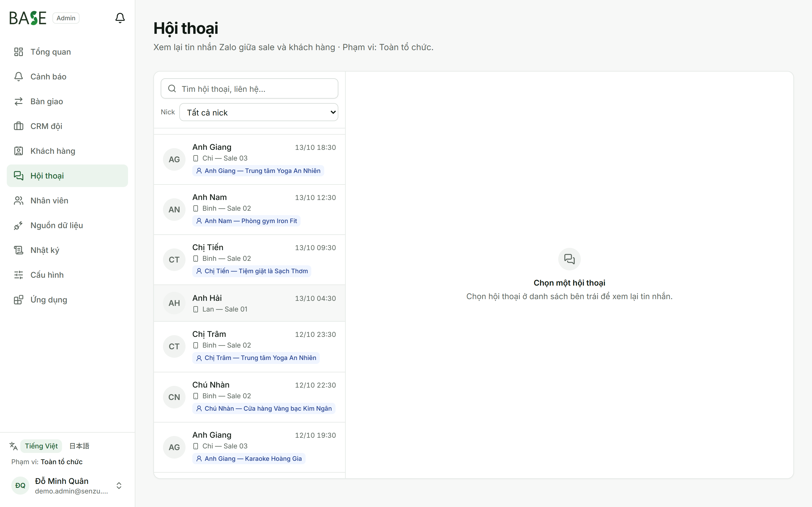The image size is (812, 507).
Task: Switch language to Tiếng Việt
Action: pyautogui.click(x=41, y=446)
